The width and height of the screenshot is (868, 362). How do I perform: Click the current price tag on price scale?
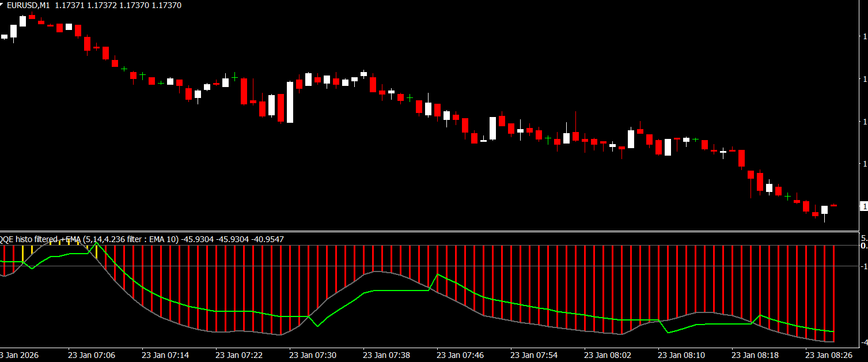pyautogui.click(x=863, y=206)
